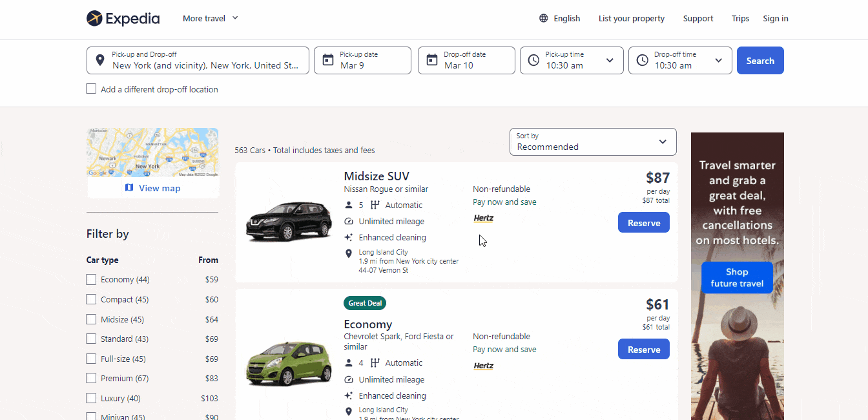Click Sign in
Image resolution: width=868 pixels, height=420 pixels.
click(x=775, y=18)
